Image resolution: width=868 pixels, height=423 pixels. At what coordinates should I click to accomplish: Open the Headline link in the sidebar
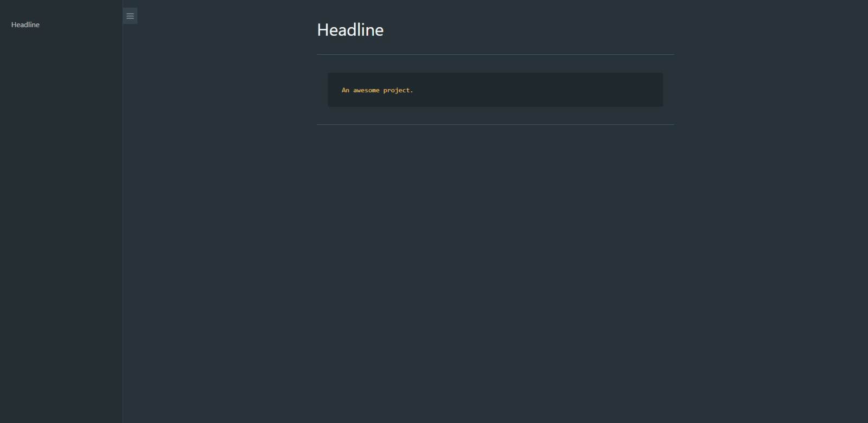pos(25,24)
